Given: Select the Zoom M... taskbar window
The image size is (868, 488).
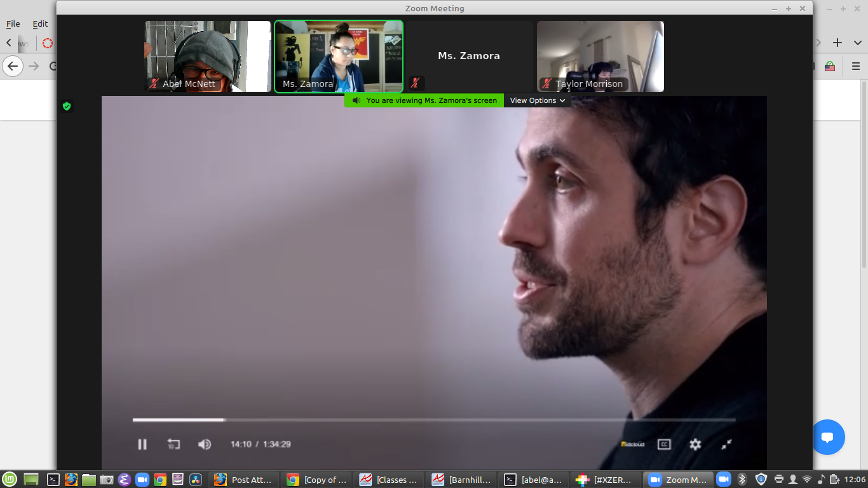Looking at the screenshot, I should (x=679, y=480).
